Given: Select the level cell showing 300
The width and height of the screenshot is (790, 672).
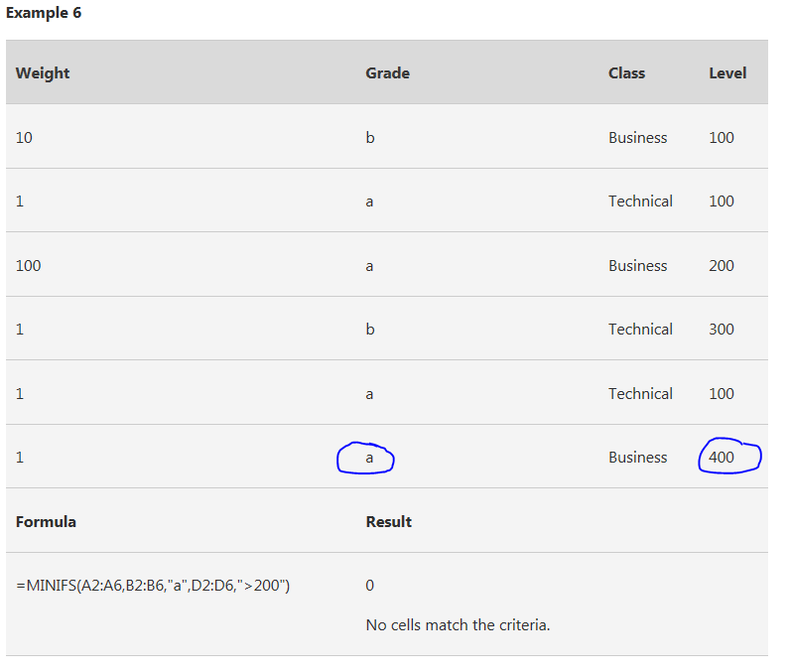Looking at the screenshot, I should pyautogui.click(x=722, y=329).
